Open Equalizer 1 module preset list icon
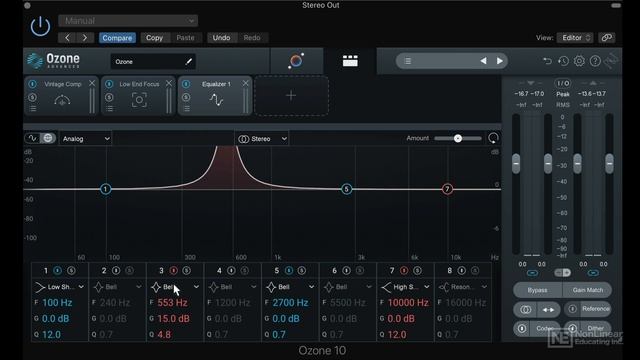Viewport: 640px width, 360px height. (186, 109)
